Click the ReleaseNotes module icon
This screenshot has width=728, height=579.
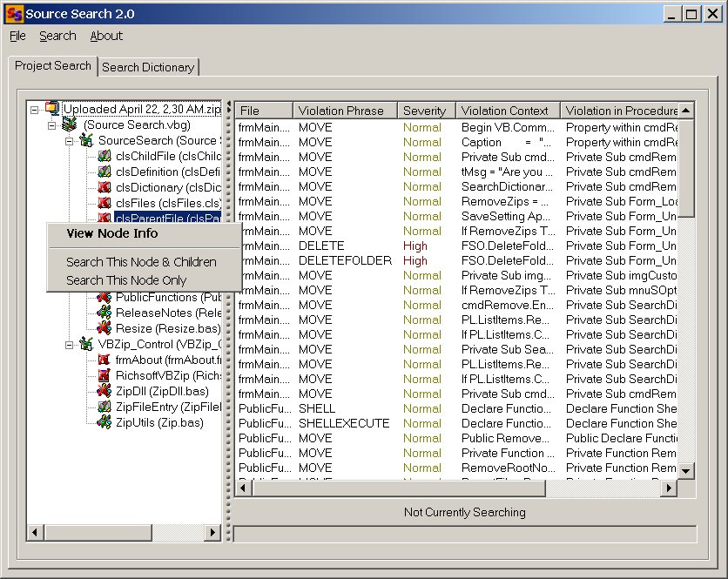coord(104,313)
